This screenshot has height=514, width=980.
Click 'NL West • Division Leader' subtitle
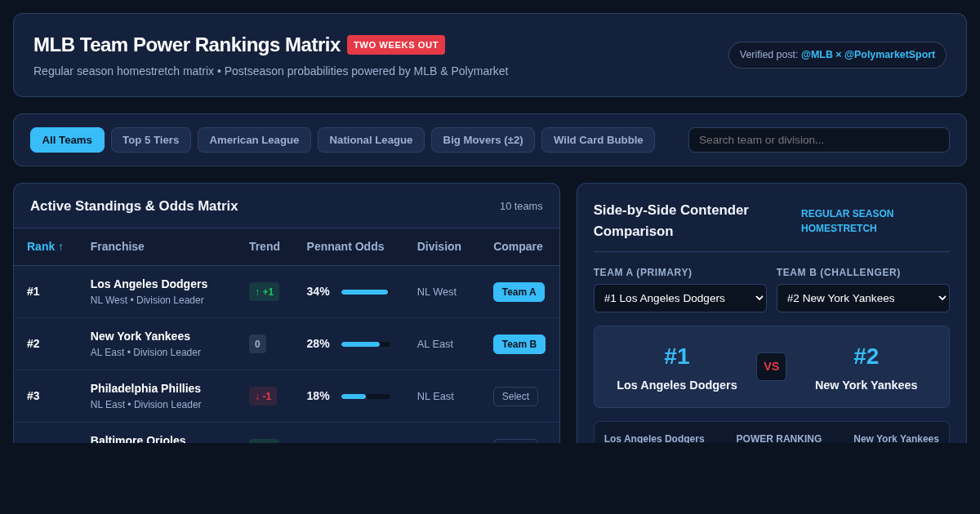point(147,300)
